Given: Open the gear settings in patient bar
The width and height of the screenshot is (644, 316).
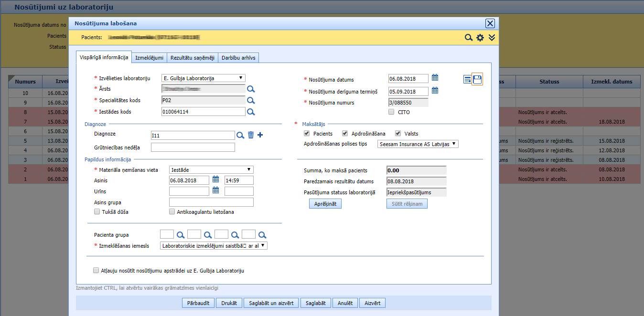Looking at the screenshot, I should pos(480,38).
